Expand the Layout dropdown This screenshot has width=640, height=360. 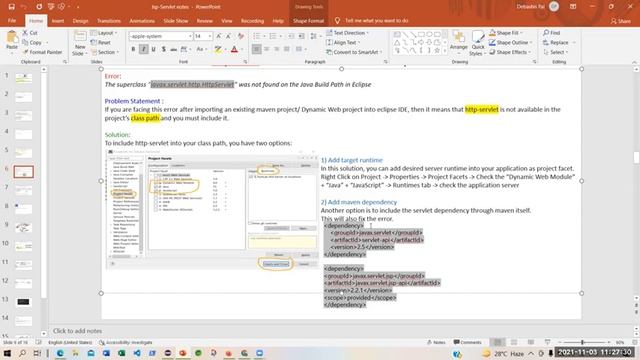pos(104,33)
